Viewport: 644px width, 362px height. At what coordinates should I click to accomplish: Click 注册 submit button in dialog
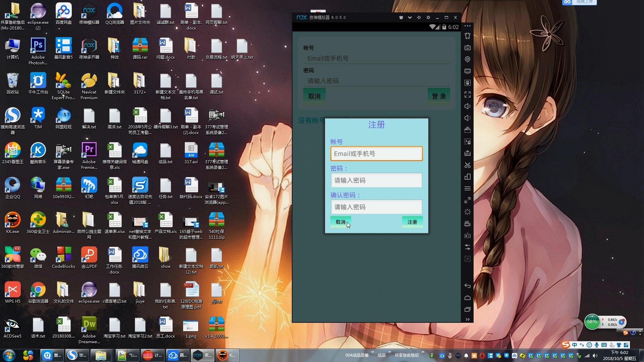(412, 222)
